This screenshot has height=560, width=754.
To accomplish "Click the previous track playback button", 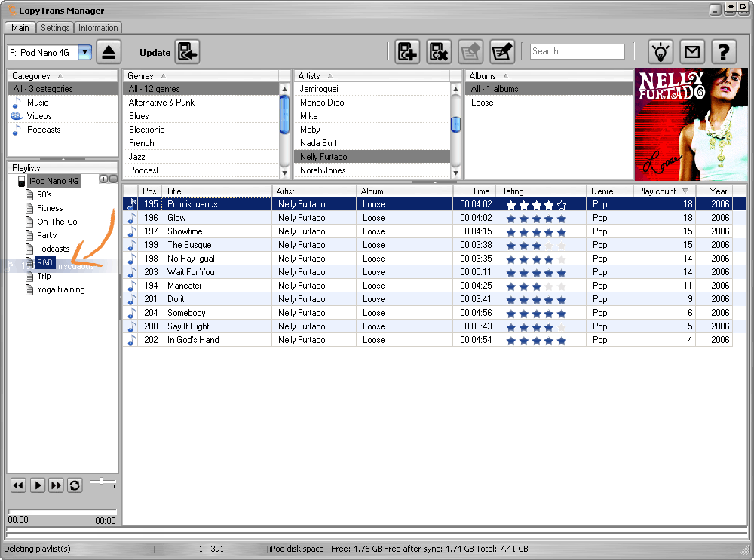I will (x=18, y=485).
